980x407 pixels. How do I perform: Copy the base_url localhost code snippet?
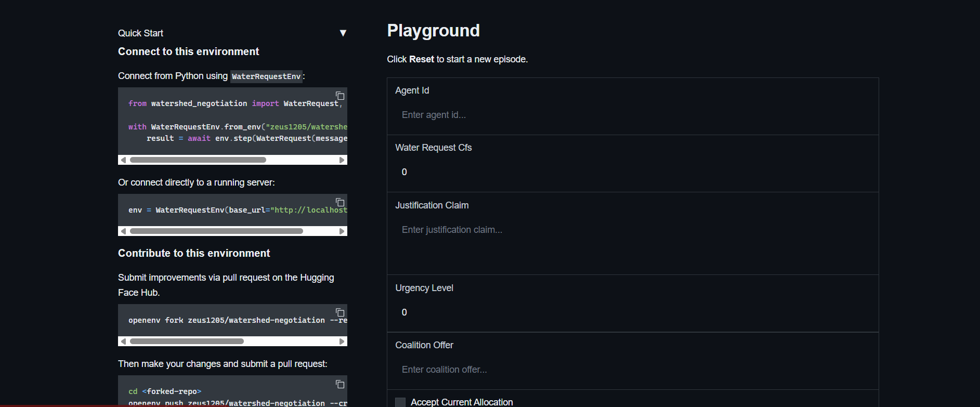(340, 202)
